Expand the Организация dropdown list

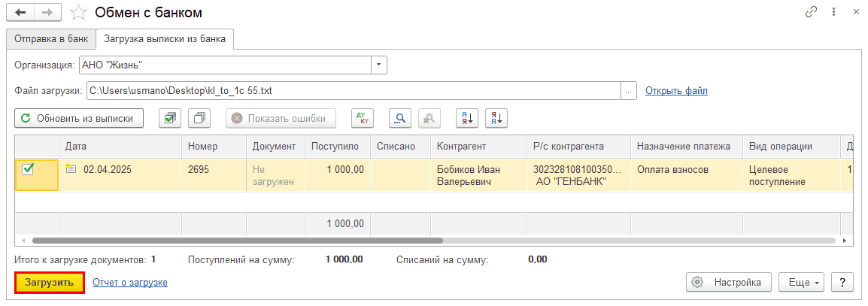(379, 65)
